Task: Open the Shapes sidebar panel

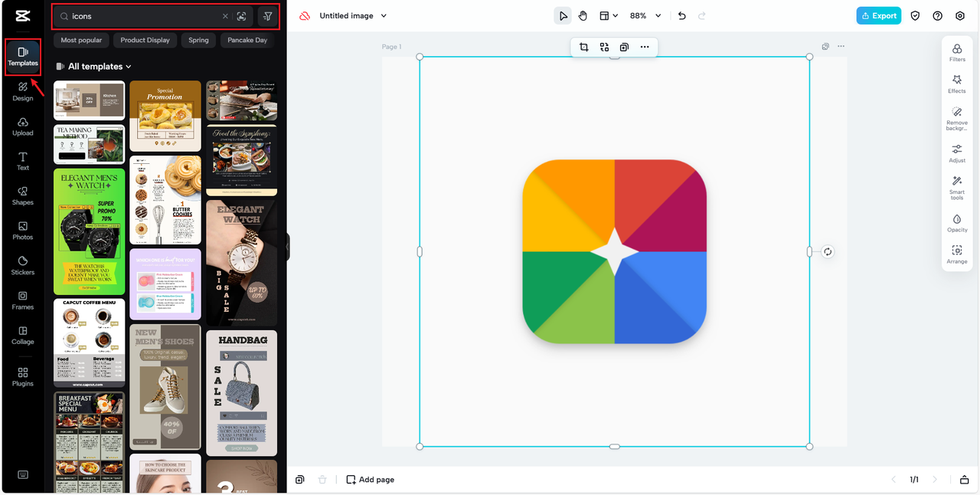Action: [x=23, y=196]
